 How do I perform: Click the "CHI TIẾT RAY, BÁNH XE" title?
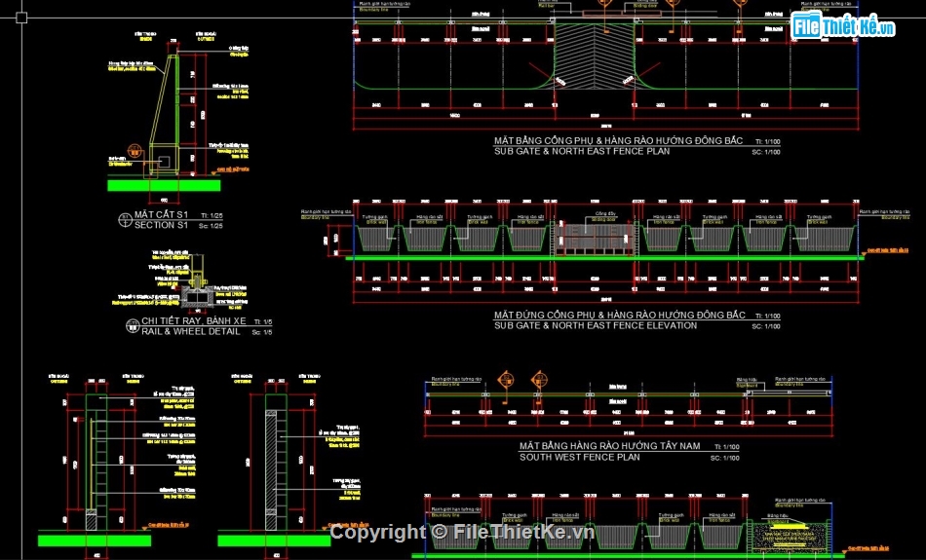pyautogui.click(x=194, y=321)
